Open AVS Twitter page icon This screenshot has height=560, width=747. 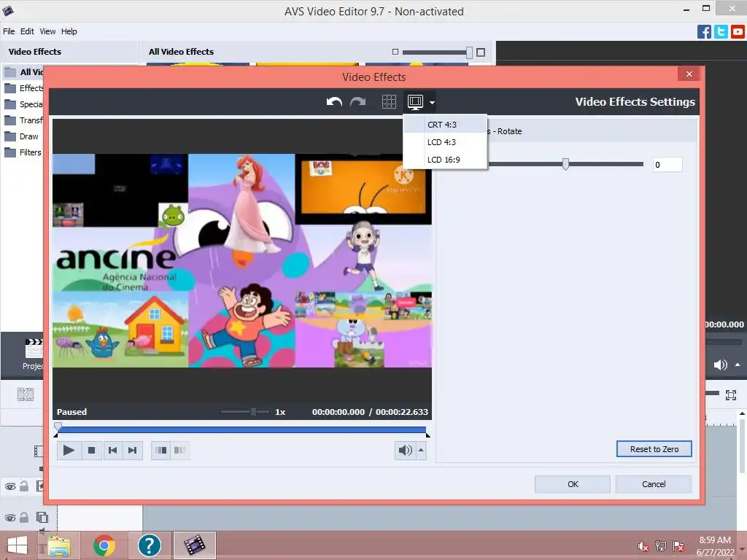point(721,32)
